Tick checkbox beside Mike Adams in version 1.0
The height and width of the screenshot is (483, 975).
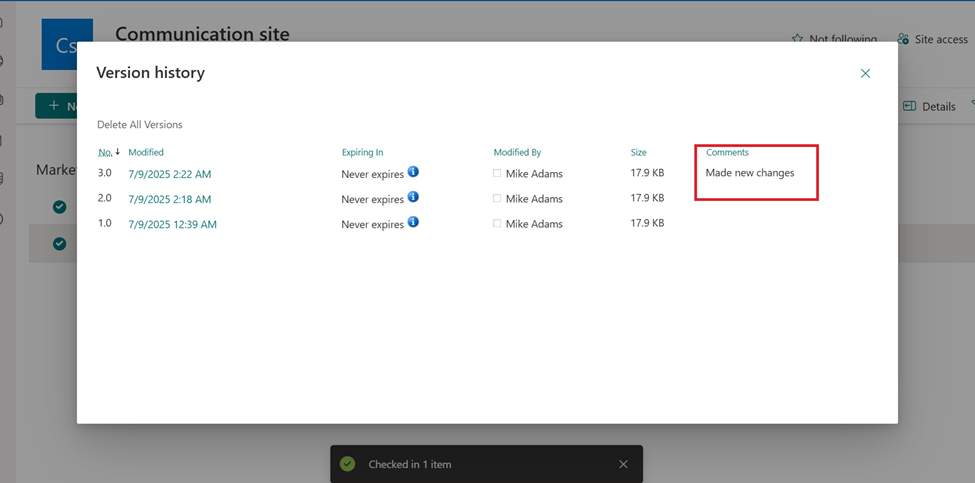click(x=497, y=223)
